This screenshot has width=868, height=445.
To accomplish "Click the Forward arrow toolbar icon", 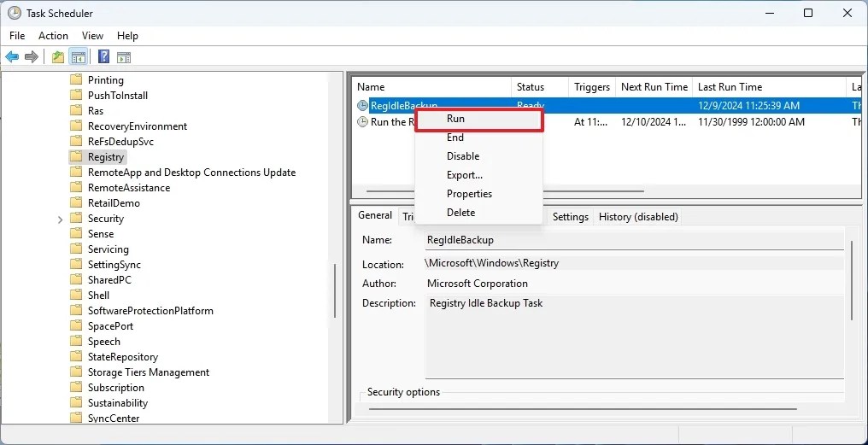I will pos(32,56).
